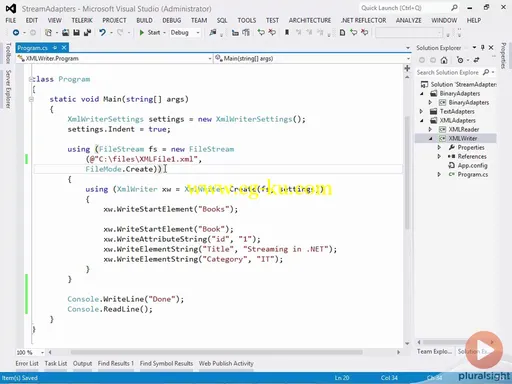Open the VIEW menu
This screenshot has height=384, width=512.
[54, 20]
